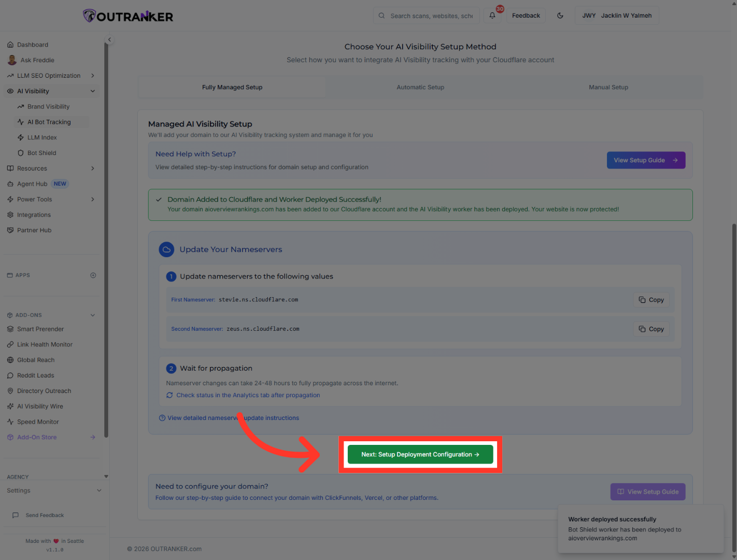Click the Worker deployed successfully notification
Viewport: 737px width, 560px height.
[641, 529]
